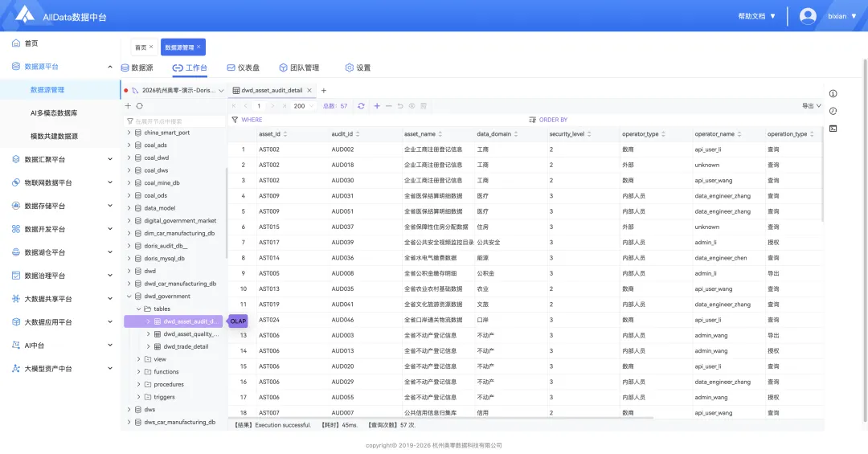Add a new query tab with plus
Viewport: 868px width, 454px height.
(x=324, y=90)
